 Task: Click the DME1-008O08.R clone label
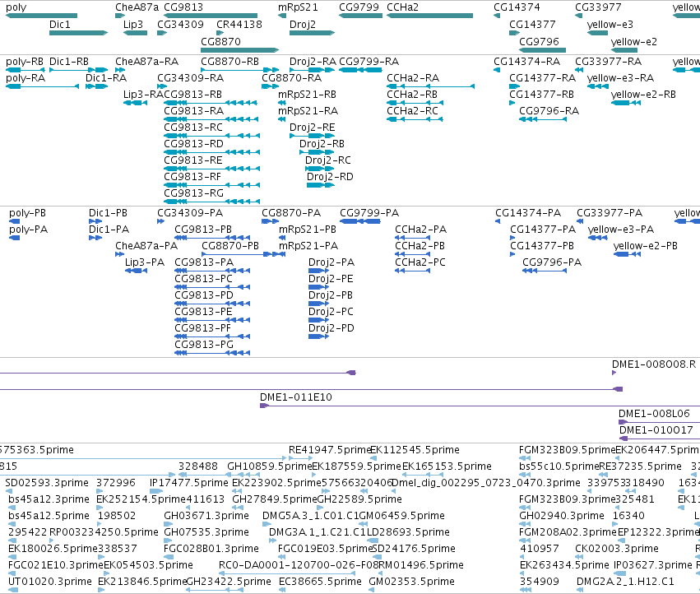point(654,364)
